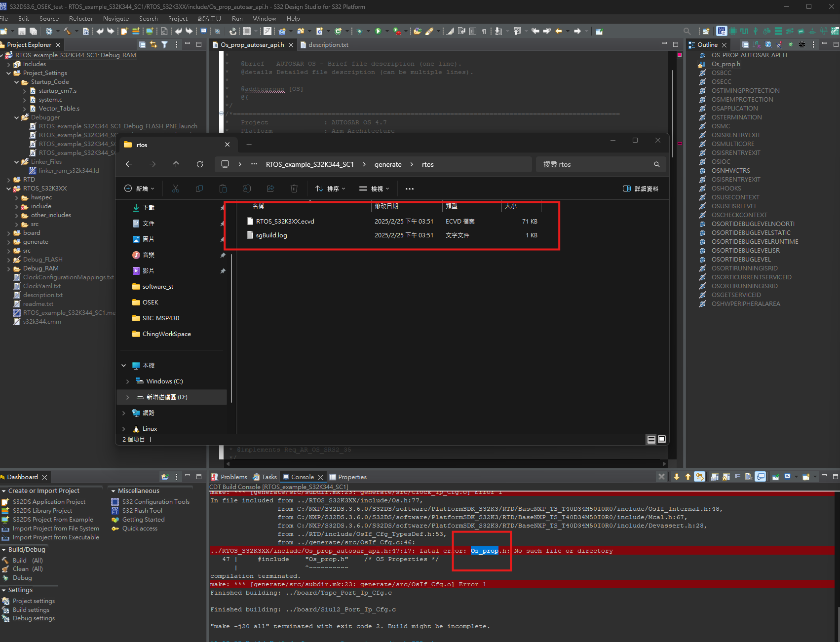Image resolution: width=840 pixels, height=642 pixels.
Task: Click the Build (hammer) icon in the toolbar
Action: [x=67, y=31]
